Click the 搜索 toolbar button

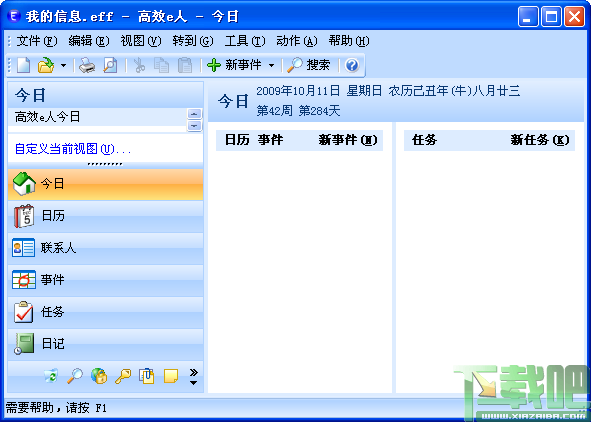309,65
